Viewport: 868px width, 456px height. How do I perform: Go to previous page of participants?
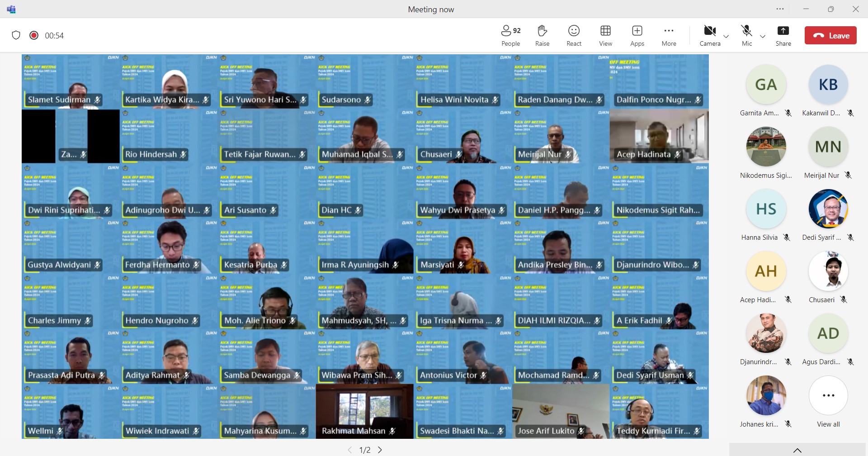point(349,450)
